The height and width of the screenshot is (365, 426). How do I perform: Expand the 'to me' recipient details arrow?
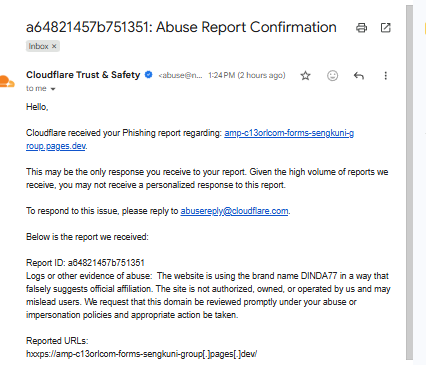click(53, 89)
